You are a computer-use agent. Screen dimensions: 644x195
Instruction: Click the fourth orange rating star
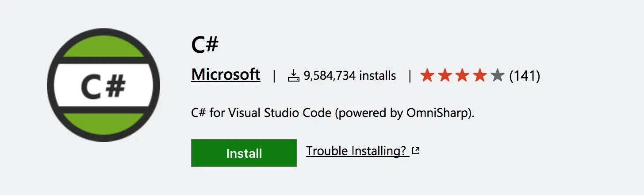[x=480, y=76]
